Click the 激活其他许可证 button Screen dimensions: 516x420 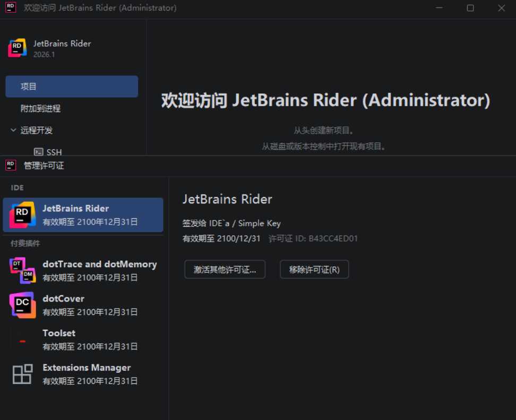pos(225,269)
